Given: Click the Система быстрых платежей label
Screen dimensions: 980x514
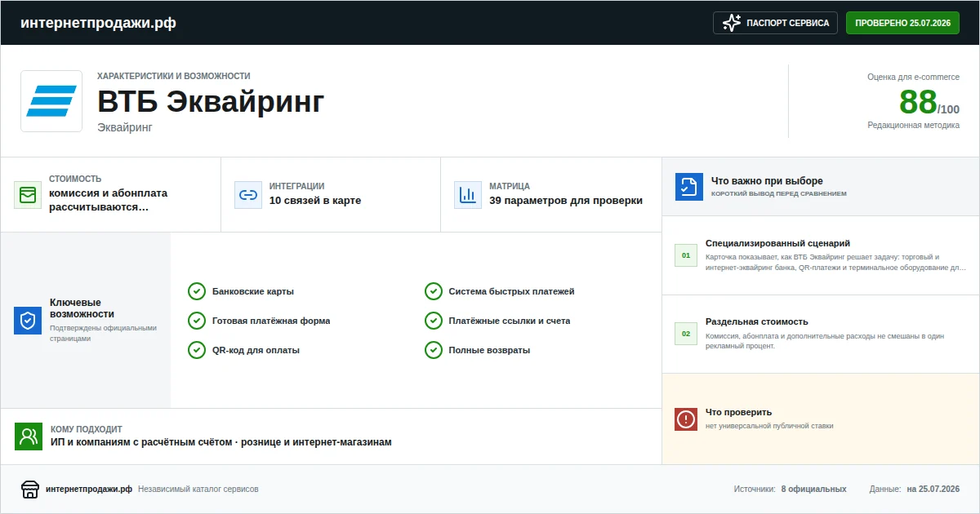Looking at the screenshot, I should coord(512,291).
